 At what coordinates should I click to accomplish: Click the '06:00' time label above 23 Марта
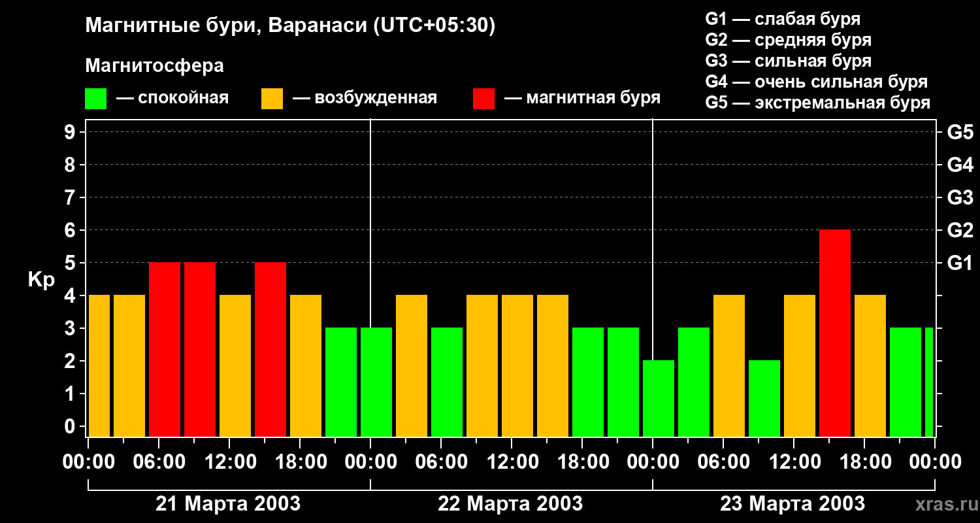coord(723,462)
